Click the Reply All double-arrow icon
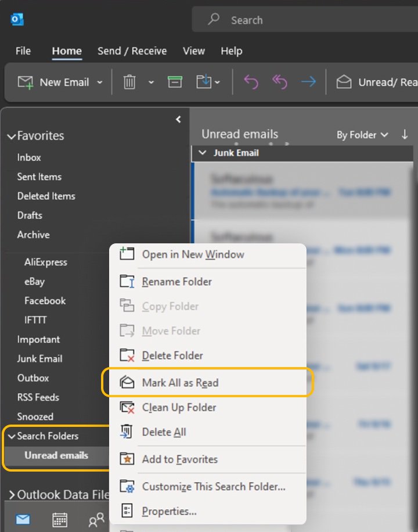The image size is (418, 532). pos(280,82)
